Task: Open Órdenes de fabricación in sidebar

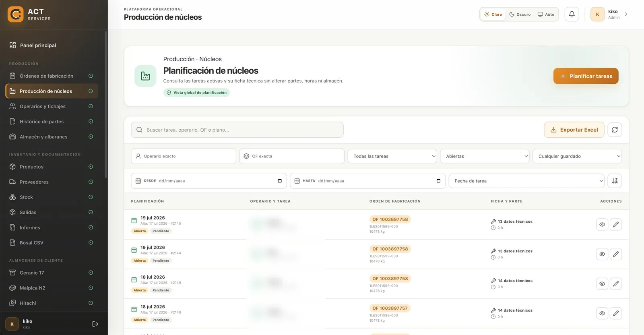Action: click(x=52, y=76)
